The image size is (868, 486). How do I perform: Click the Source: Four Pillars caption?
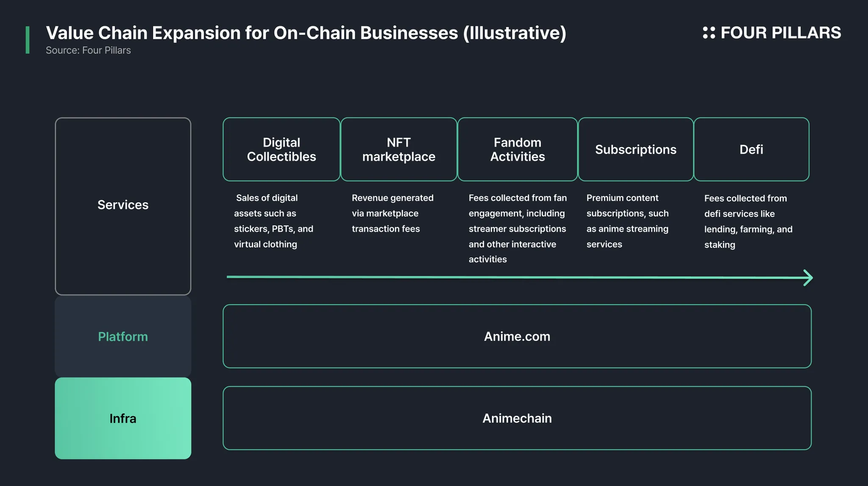[88, 50]
